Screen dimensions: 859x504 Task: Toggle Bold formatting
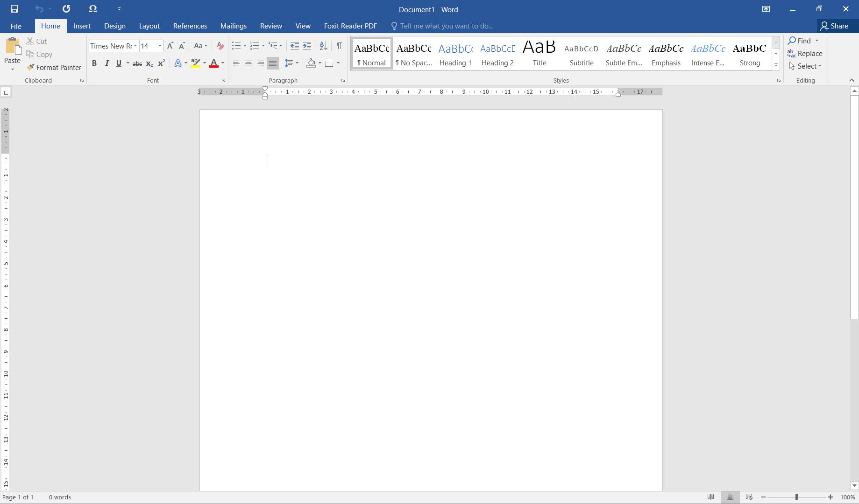point(94,63)
